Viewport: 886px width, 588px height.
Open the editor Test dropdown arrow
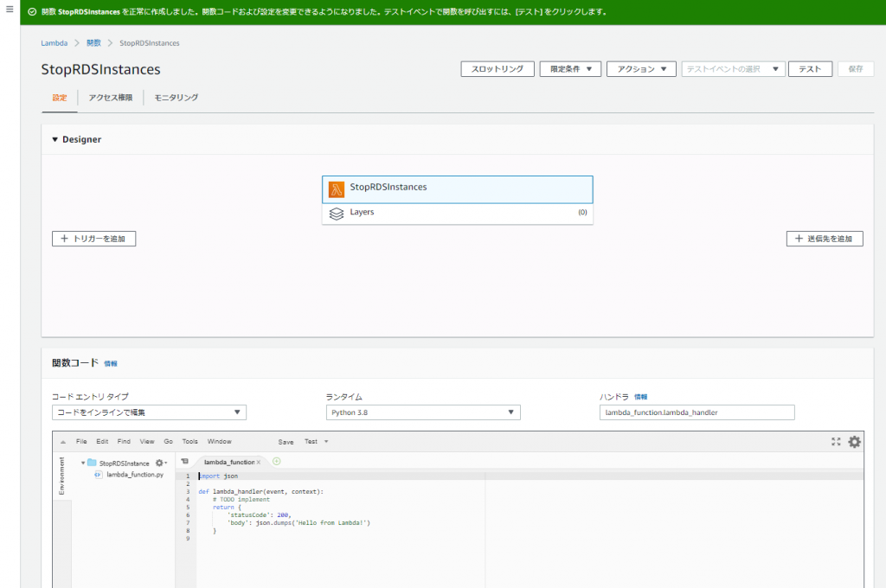point(326,442)
